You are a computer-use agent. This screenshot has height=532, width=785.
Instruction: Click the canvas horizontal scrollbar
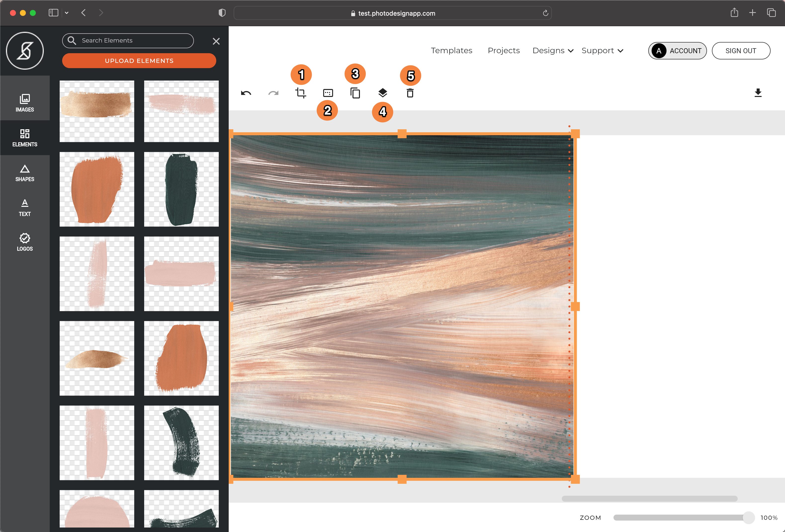coord(649,498)
